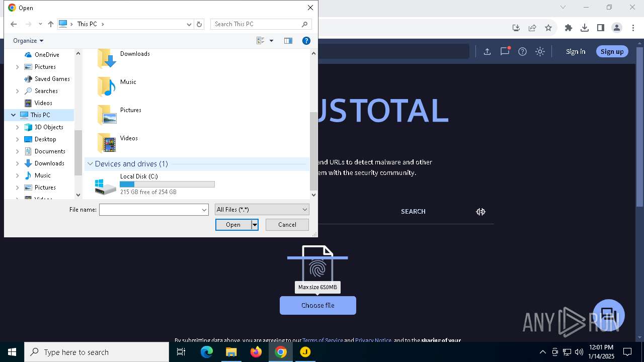Screen dimensions: 644x362
Task: Click the Sign up button
Action: 612,51
